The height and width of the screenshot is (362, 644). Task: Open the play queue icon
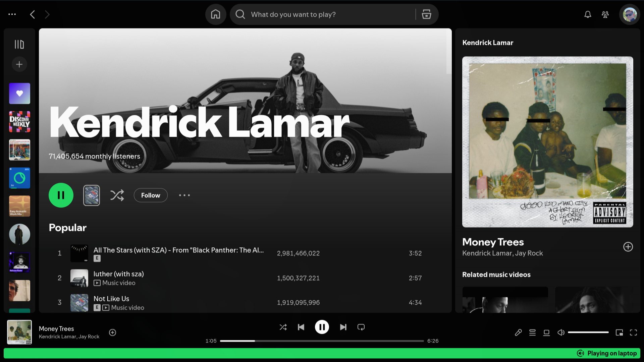click(x=532, y=333)
